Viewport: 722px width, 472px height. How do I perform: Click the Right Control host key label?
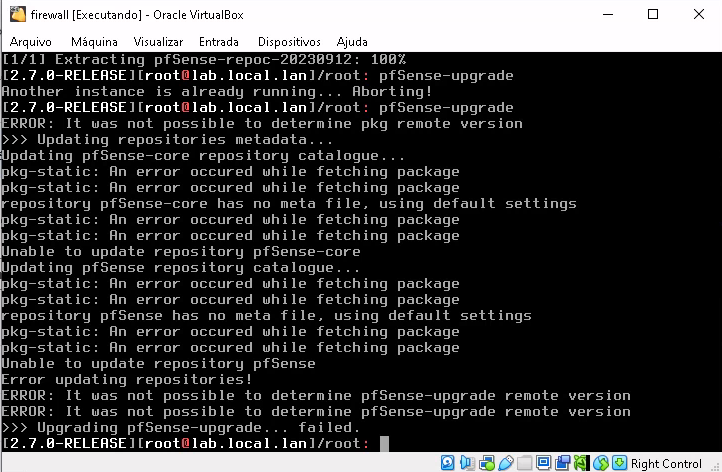tap(666, 464)
